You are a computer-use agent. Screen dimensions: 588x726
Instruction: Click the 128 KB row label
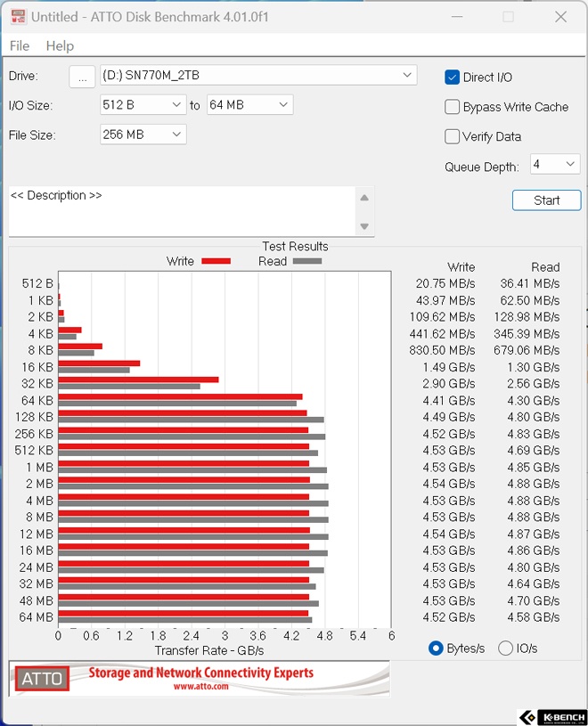[34, 417]
